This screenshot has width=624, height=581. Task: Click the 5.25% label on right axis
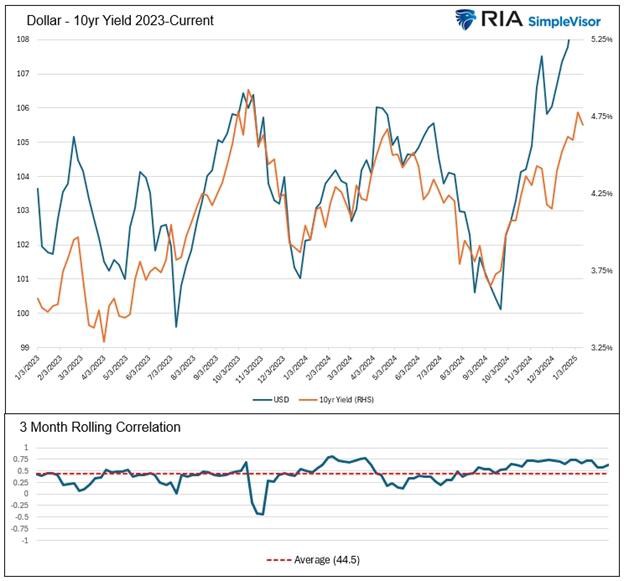[x=601, y=40]
